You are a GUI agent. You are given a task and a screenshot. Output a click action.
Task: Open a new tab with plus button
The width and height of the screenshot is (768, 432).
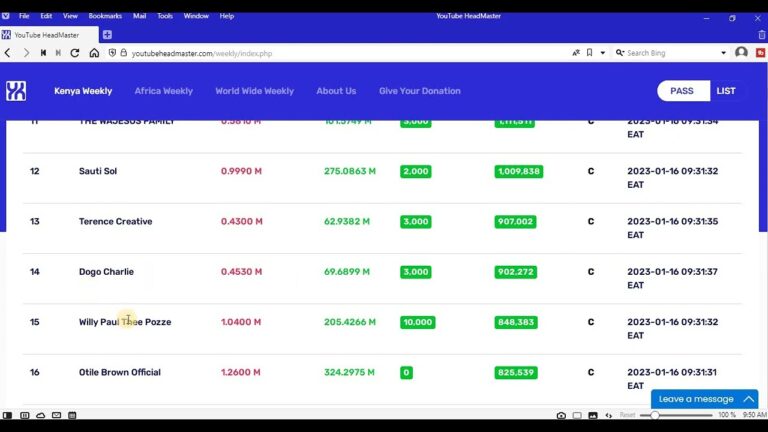(107, 35)
